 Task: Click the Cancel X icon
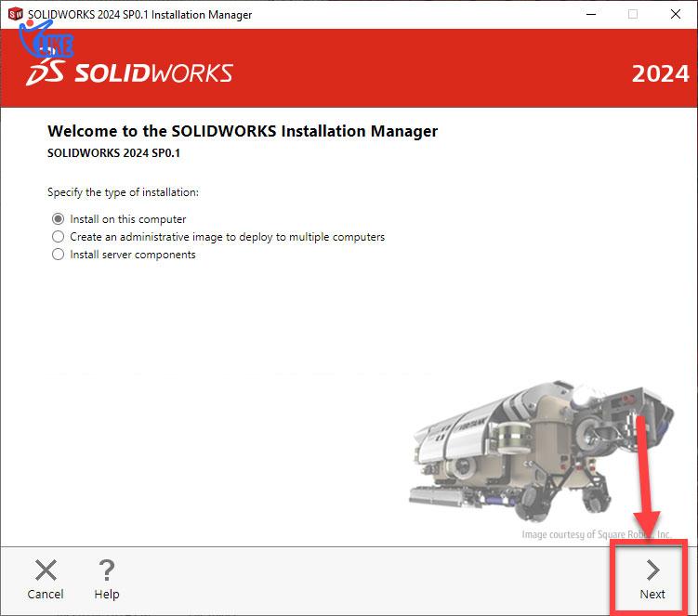click(46, 570)
